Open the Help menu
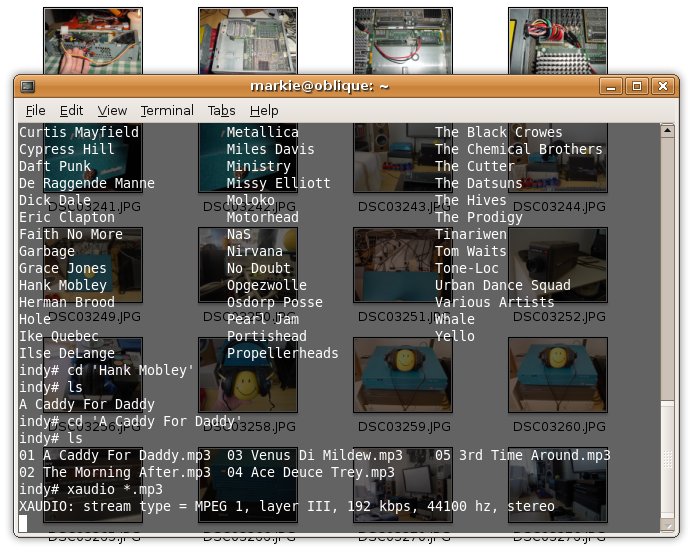This screenshot has height=556, width=692. coord(264,110)
